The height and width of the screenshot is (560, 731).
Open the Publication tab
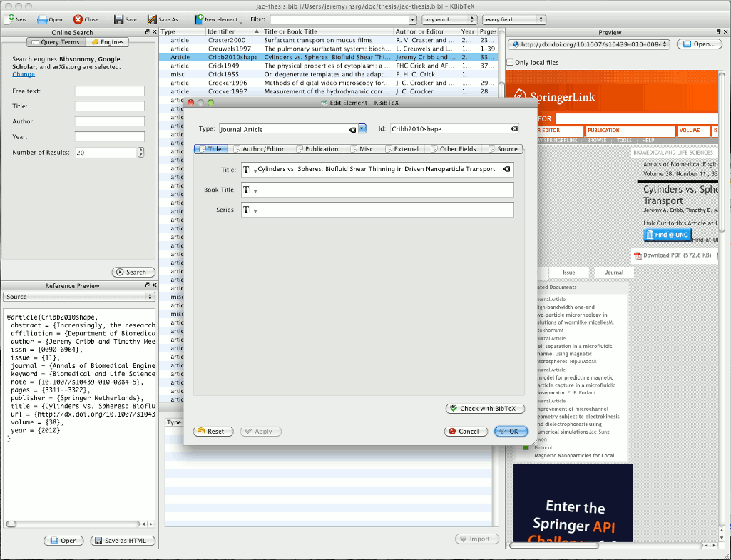317,149
